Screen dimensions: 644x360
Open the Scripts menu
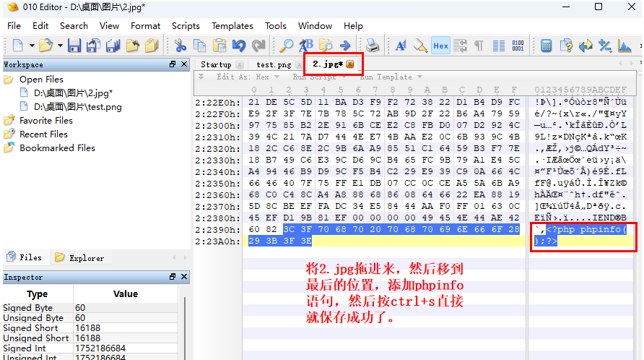pos(186,26)
